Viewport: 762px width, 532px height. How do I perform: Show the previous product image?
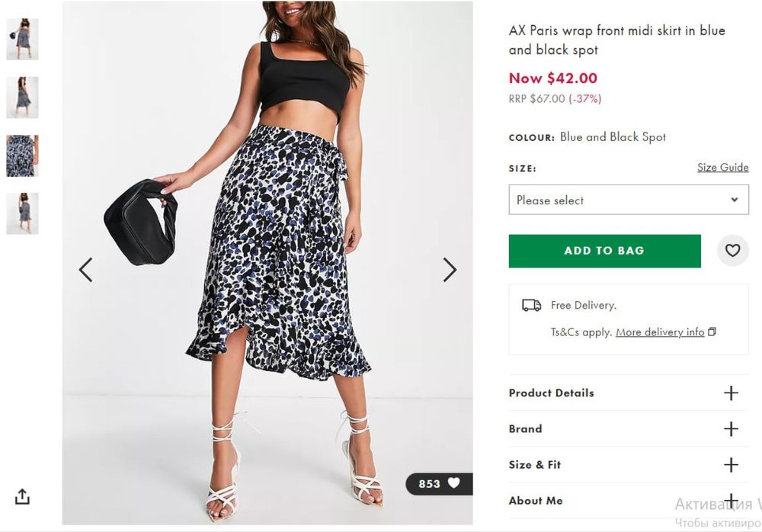(x=85, y=270)
